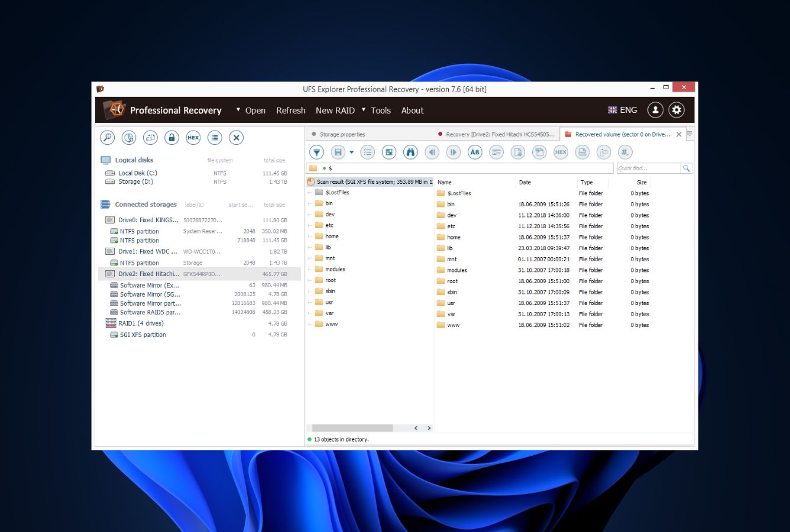
Task: Click the list view icon in left toolbar
Action: pyautogui.click(x=215, y=138)
